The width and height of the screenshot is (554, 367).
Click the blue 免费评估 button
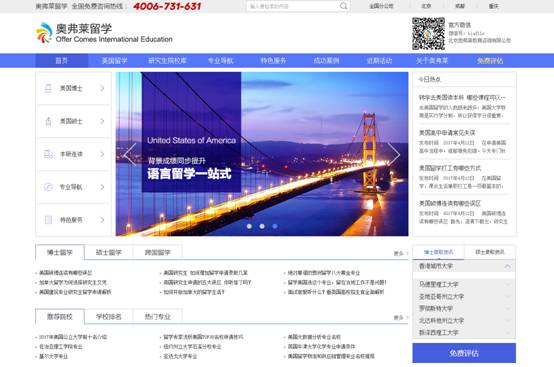(x=464, y=353)
